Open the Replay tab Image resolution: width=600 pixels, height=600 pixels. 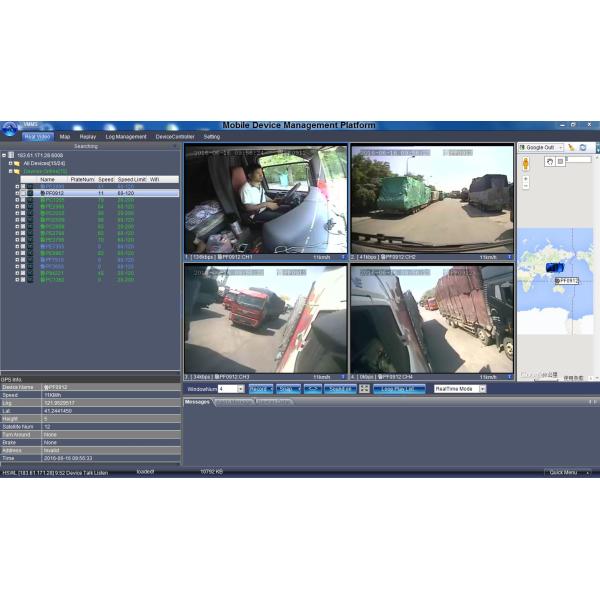tap(88, 137)
